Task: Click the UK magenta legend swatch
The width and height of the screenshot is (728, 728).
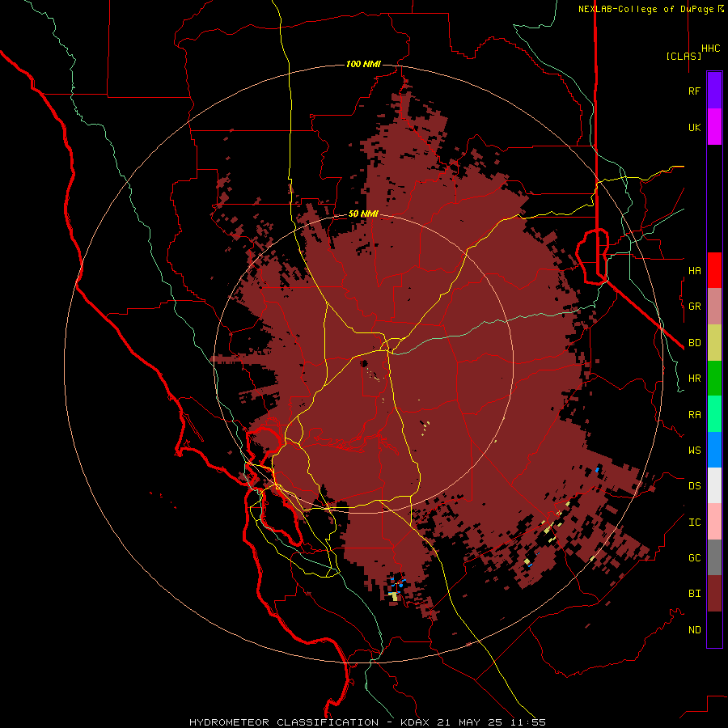Action: tap(714, 127)
